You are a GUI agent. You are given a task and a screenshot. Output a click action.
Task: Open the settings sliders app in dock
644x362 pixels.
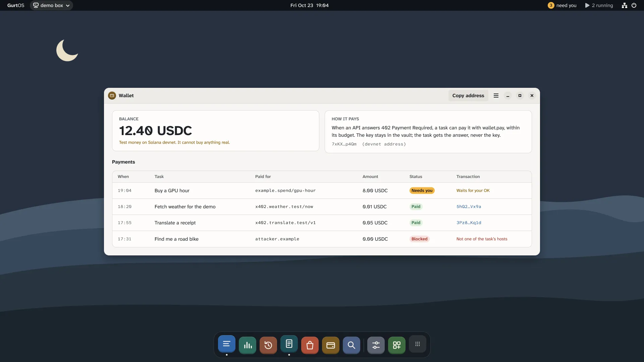click(376, 345)
